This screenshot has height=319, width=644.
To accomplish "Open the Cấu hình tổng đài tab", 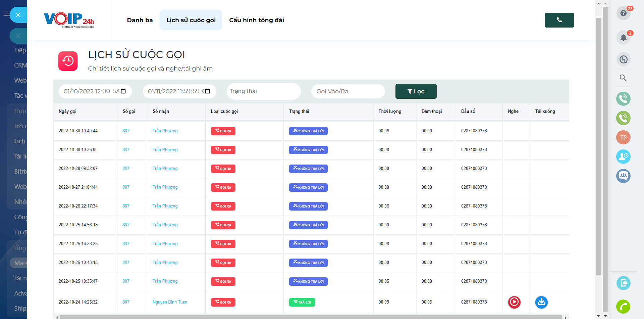I will coord(256,20).
